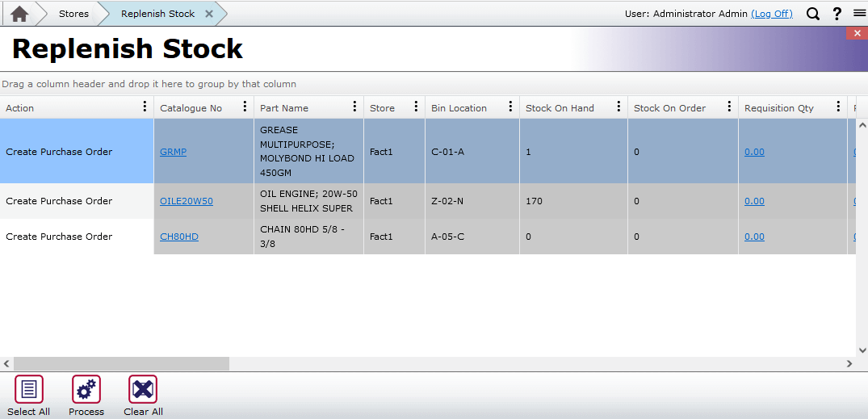Click the Process gears icon
This screenshot has height=419, width=868.
[x=86, y=390]
